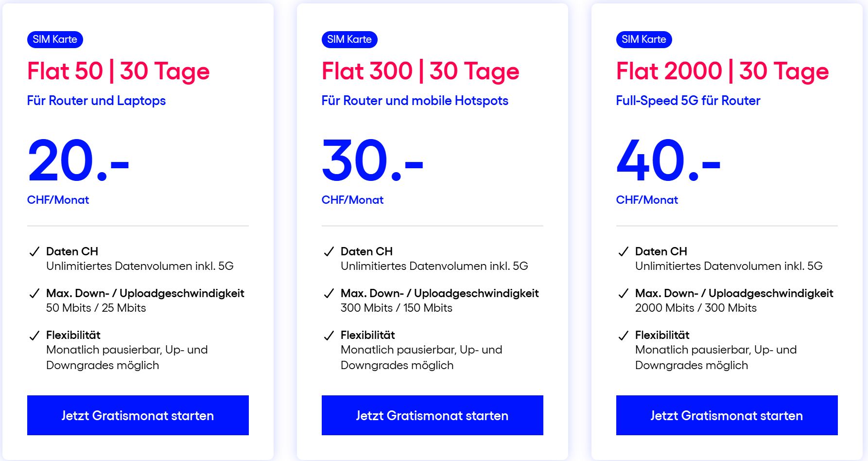Click speed checkmark in Flat 50 card
868x461 pixels.
pyautogui.click(x=35, y=293)
